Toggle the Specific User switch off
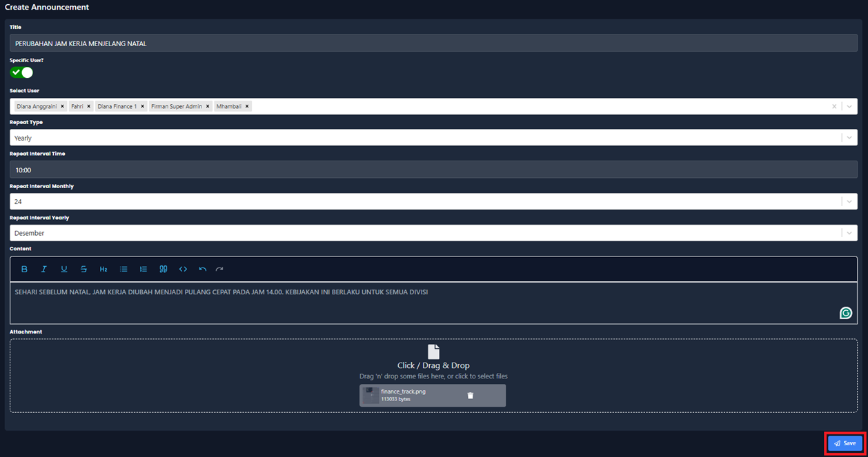The height and width of the screenshot is (457, 868). click(x=21, y=72)
